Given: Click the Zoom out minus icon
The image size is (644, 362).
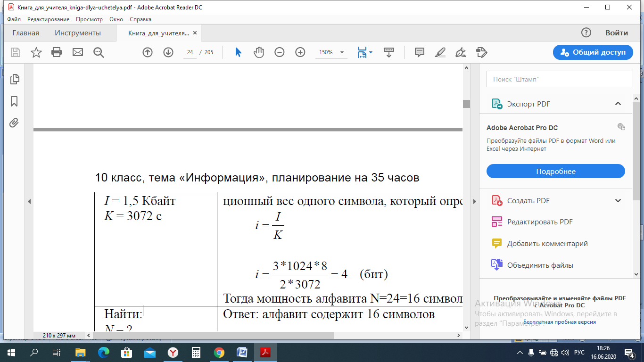Looking at the screenshot, I should point(280,52).
